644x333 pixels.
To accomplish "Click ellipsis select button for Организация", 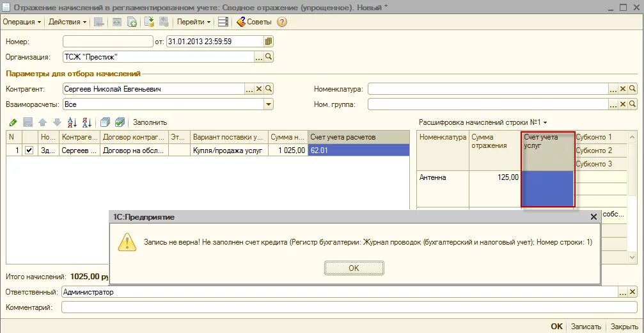I will pyautogui.click(x=259, y=57).
